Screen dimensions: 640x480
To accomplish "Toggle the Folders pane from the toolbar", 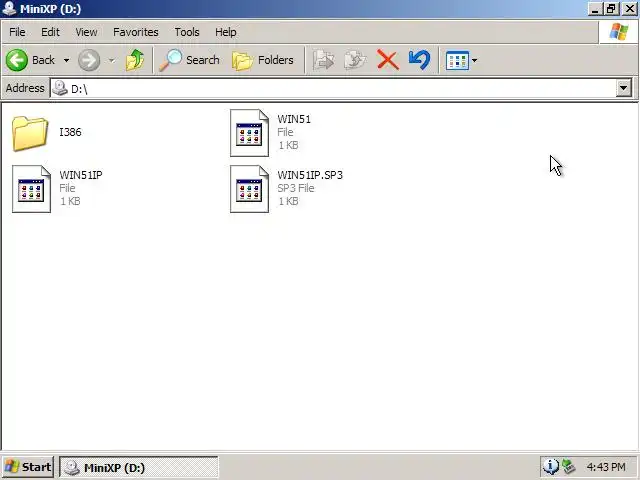I will tap(263, 60).
